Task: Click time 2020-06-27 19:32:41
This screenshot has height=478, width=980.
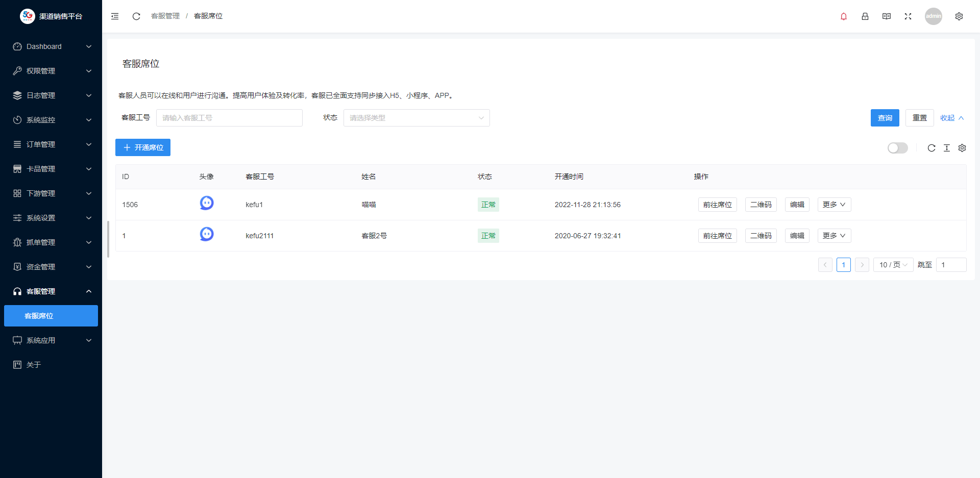Action: tap(588, 236)
